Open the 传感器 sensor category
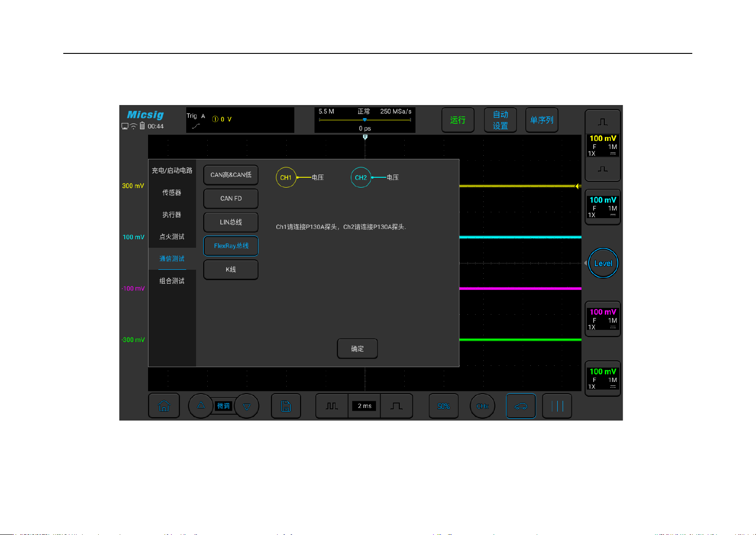 pyautogui.click(x=172, y=193)
